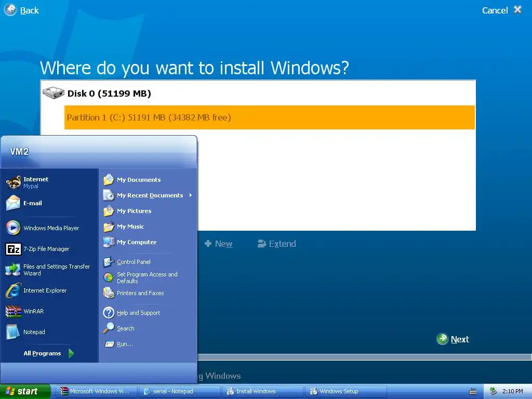Open Control Panel icon
Image resolution: width=532 pixels, height=399 pixels.
tap(109, 262)
